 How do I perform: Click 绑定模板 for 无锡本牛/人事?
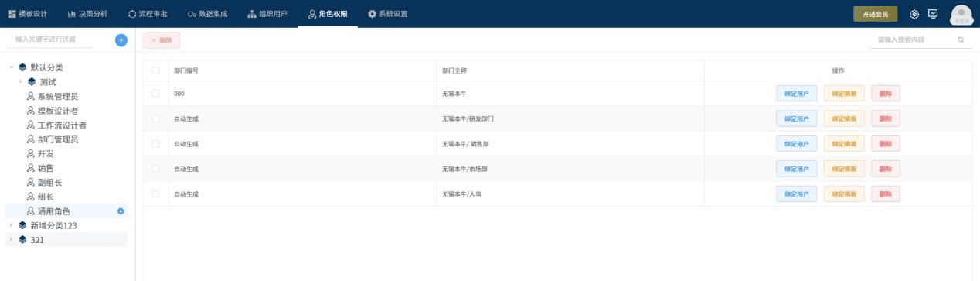pyautogui.click(x=844, y=194)
